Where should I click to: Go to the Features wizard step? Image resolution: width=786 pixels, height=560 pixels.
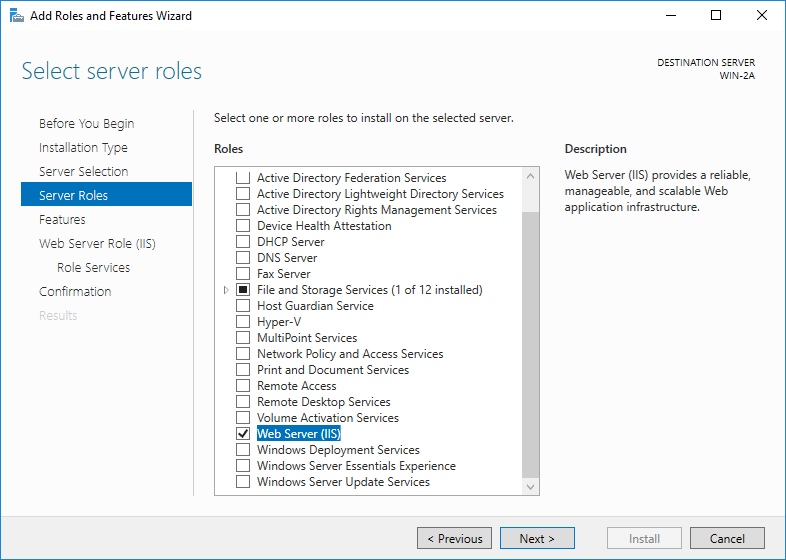(62, 220)
